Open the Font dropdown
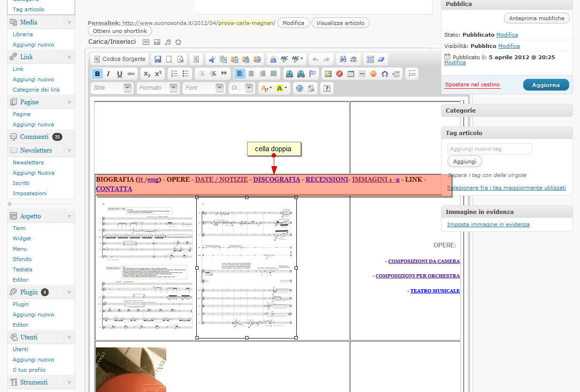This screenshot has width=580, height=392. tap(204, 88)
